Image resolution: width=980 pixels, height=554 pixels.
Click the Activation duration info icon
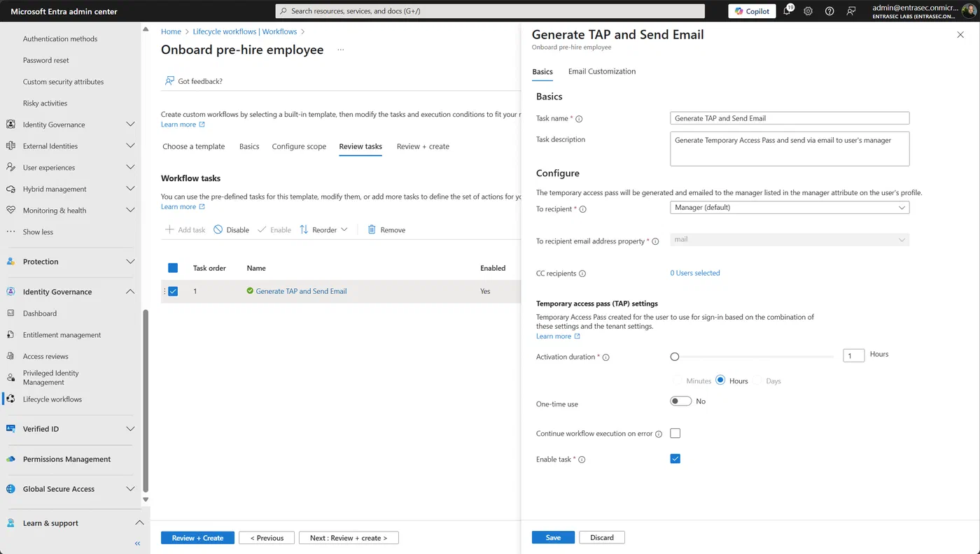[606, 357]
